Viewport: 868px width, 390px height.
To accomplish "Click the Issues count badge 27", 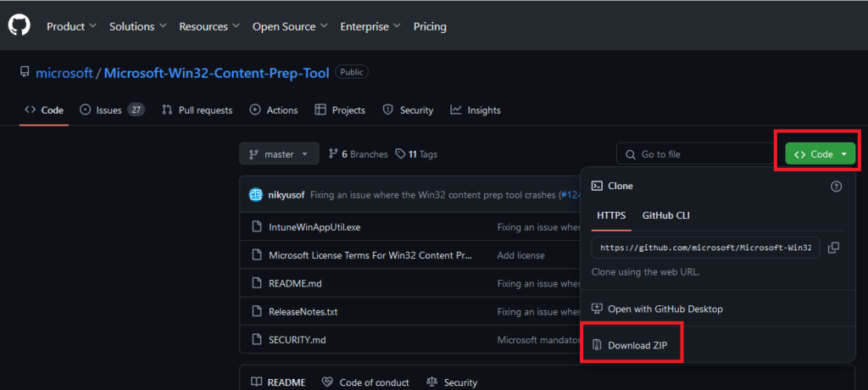I will [x=136, y=110].
